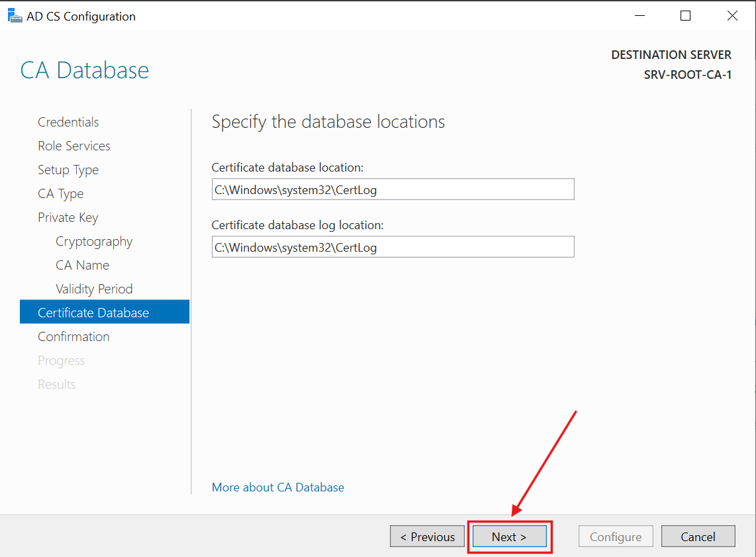
Task: Open the Confirmation wizard step
Action: [x=73, y=336]
